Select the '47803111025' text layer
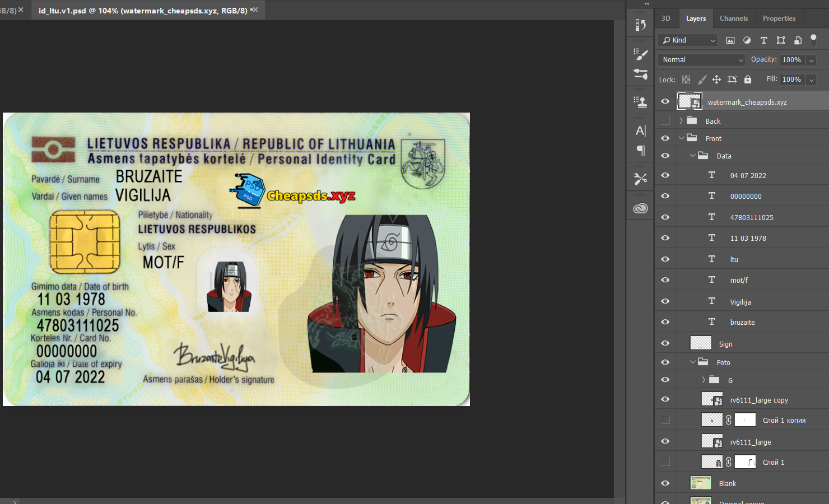The height and width of the screenshot is (504, 829). pyautogui.click(x=751, y=217)
